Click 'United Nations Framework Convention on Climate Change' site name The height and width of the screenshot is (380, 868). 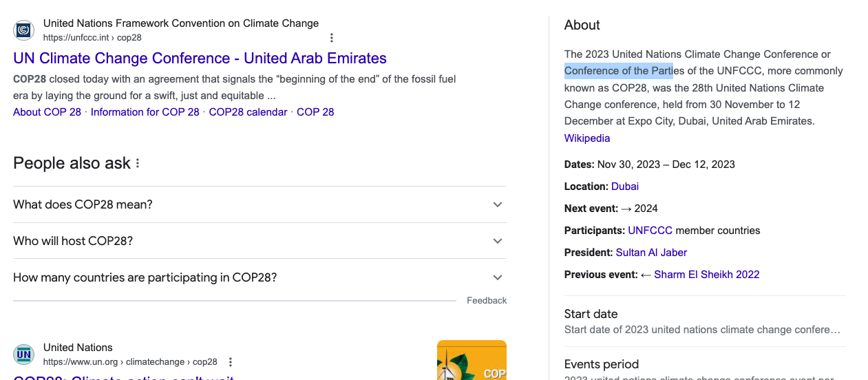pos(181,23)
